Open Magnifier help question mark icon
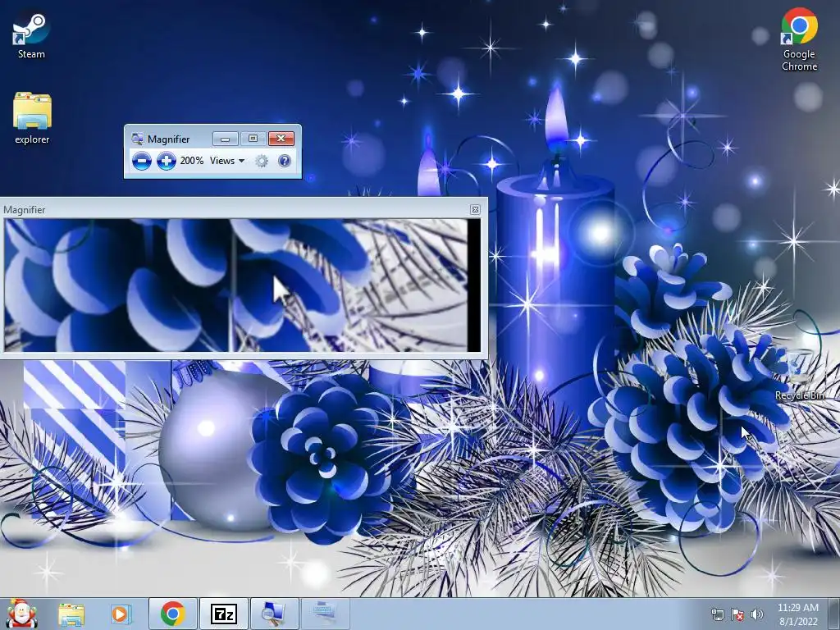This screenshot has height=630, width=840. click(x=285, y=161)
